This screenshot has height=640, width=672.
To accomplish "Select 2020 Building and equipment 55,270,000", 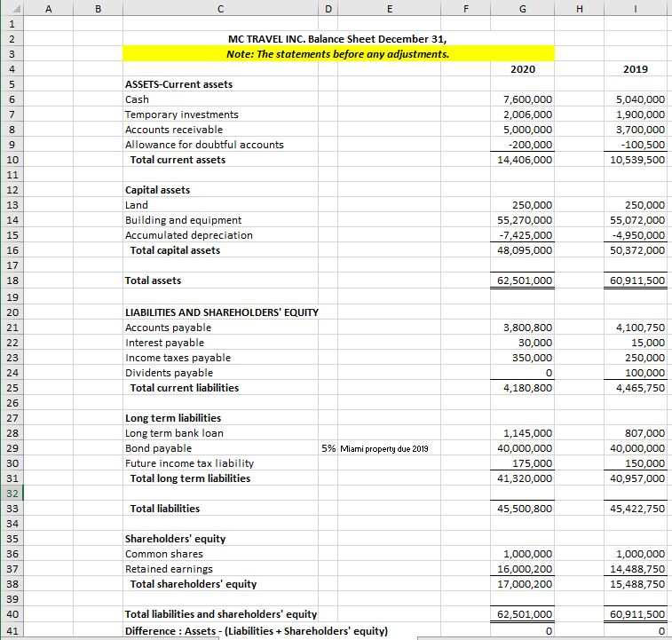I will (x=523, y=220).
